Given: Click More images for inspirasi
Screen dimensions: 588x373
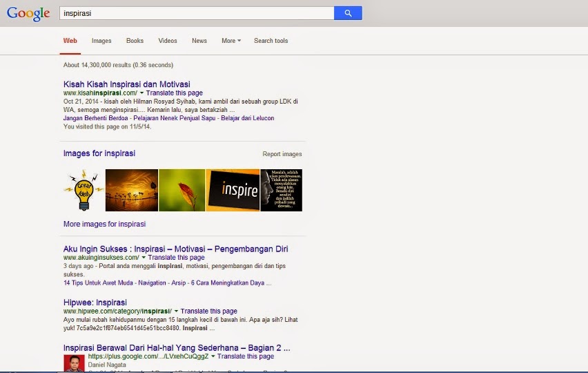Looking at the screenshot, I should click(105, 224).
